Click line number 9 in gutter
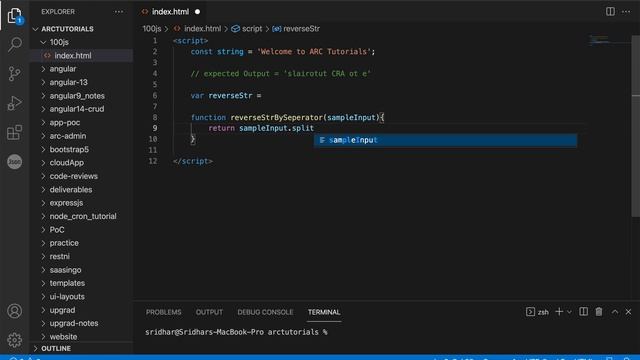Image resolution: width=640 pixels, height=360 pixels. click(x=155, y=128)
